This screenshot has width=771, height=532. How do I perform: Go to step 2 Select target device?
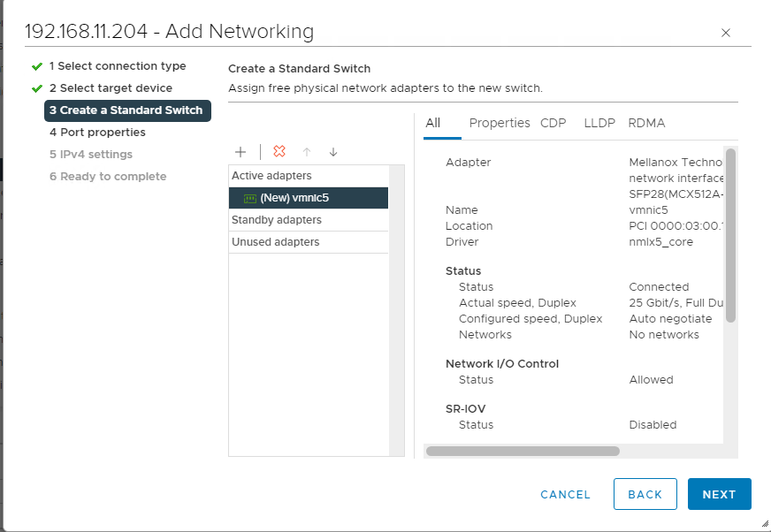click(111, 88)
